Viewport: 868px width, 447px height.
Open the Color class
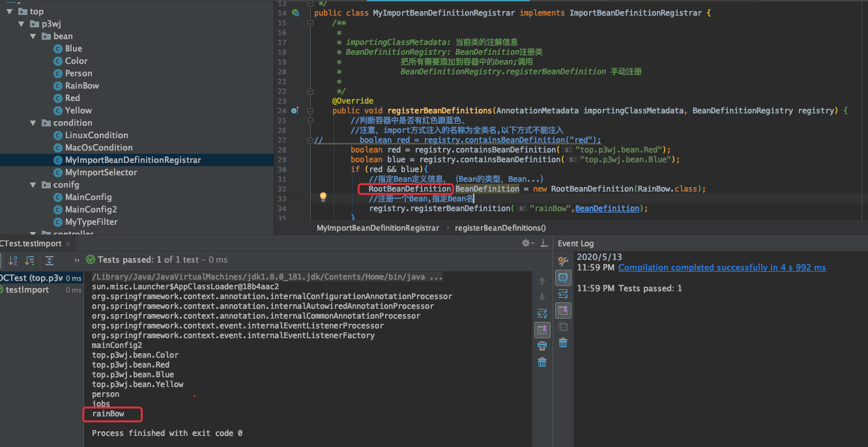(76, 61)
